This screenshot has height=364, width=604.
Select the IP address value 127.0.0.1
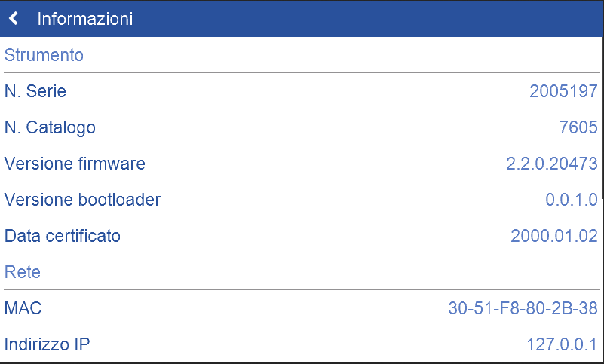[x=562, y=344]
